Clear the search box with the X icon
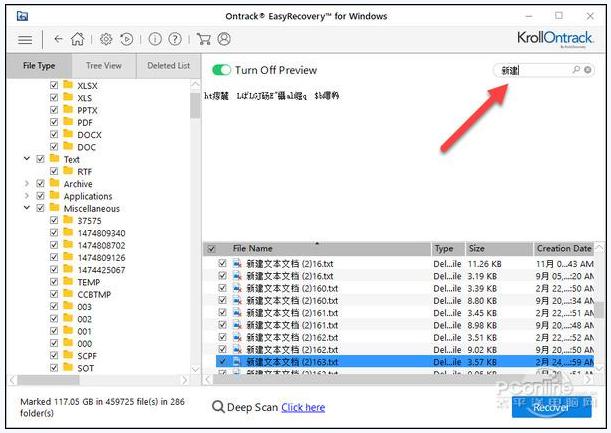611x433 pixels. point(588,70)
